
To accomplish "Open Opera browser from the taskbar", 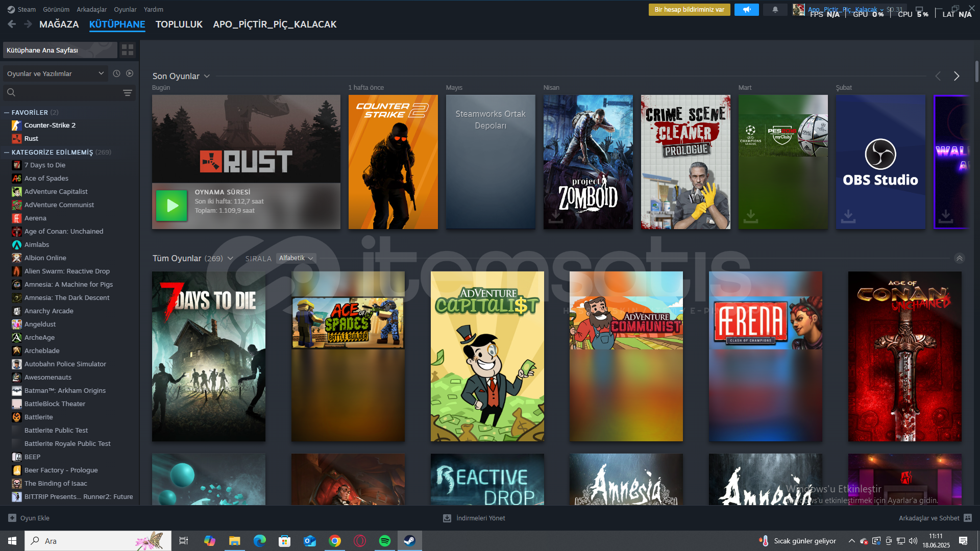I will pyautogui.click(x=360, y=541).
